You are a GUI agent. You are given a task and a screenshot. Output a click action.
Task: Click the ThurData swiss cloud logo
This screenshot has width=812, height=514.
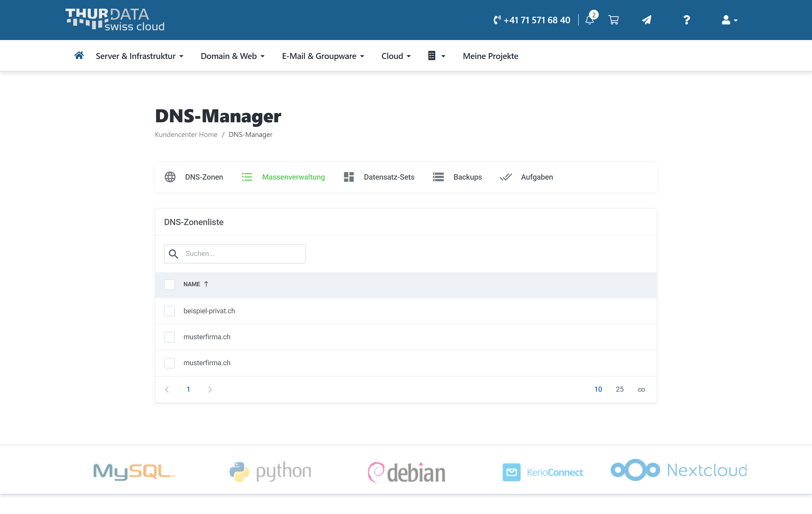115,20
